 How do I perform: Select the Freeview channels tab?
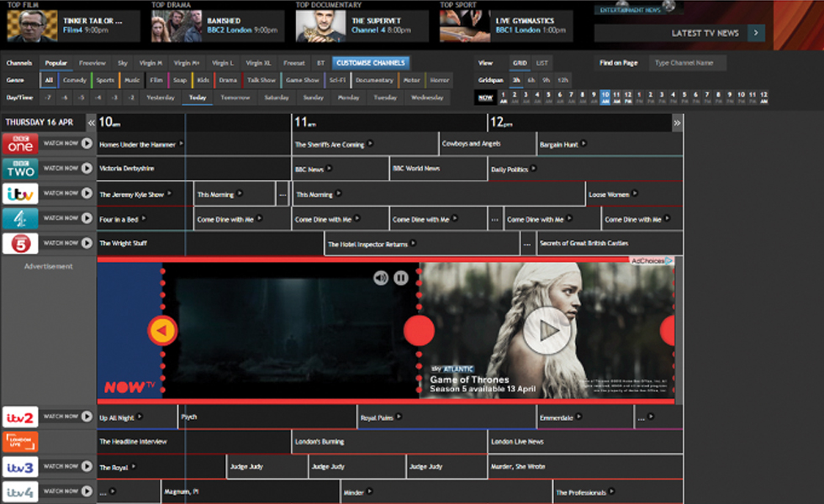point(92,63)
